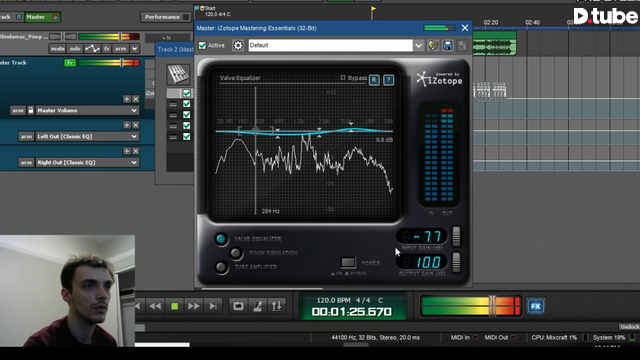The image size is (640, 360).
Task: Toggle the Tube Amplifier module button
Action: (221, 267)
